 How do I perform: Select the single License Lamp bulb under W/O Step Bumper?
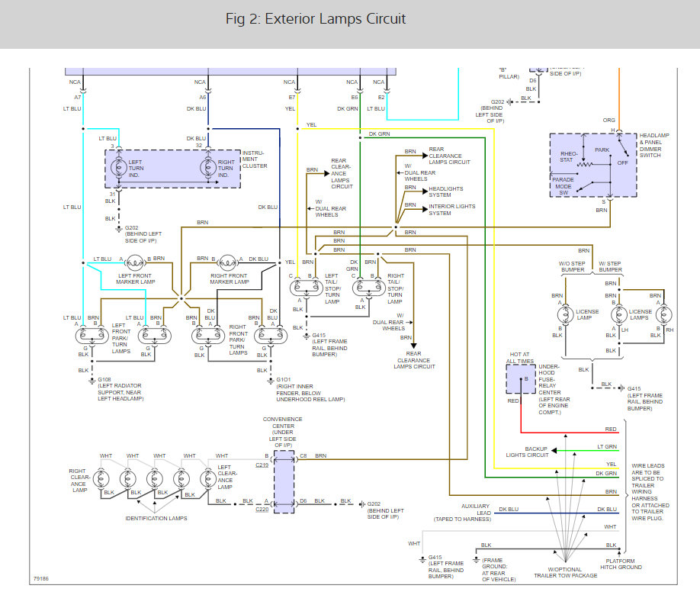point(565,314)
